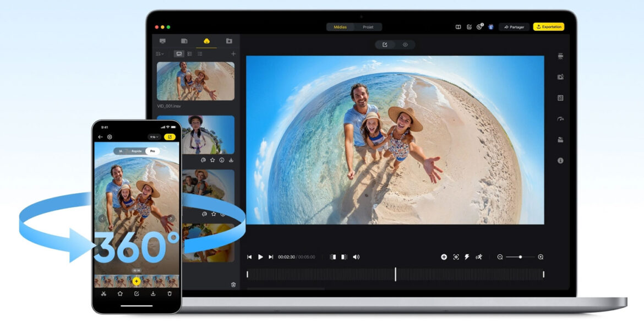Image resolution: width=644 pixels, height=322 pixels.
Task: Zoom in the timeline with the plus magnifier
Action: pyautogui.click(x=541, y=257)
